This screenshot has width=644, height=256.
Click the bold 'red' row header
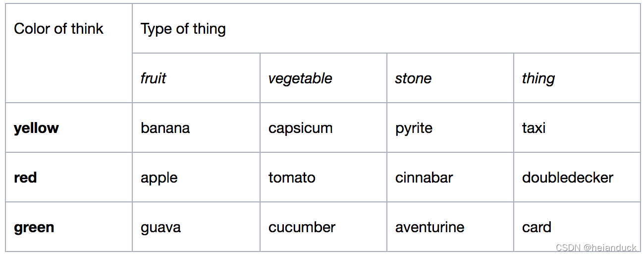click(x=69, y=177)
